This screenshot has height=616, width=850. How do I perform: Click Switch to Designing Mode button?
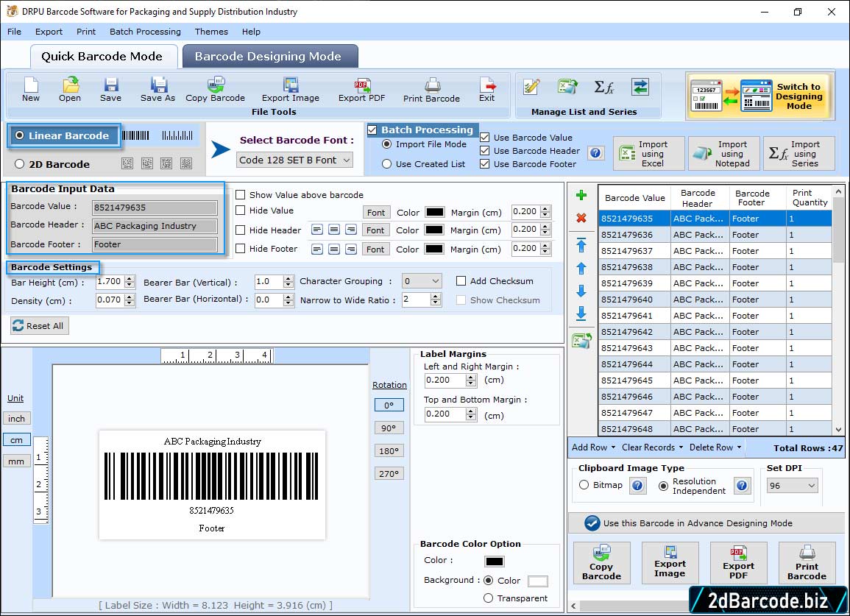760,96
